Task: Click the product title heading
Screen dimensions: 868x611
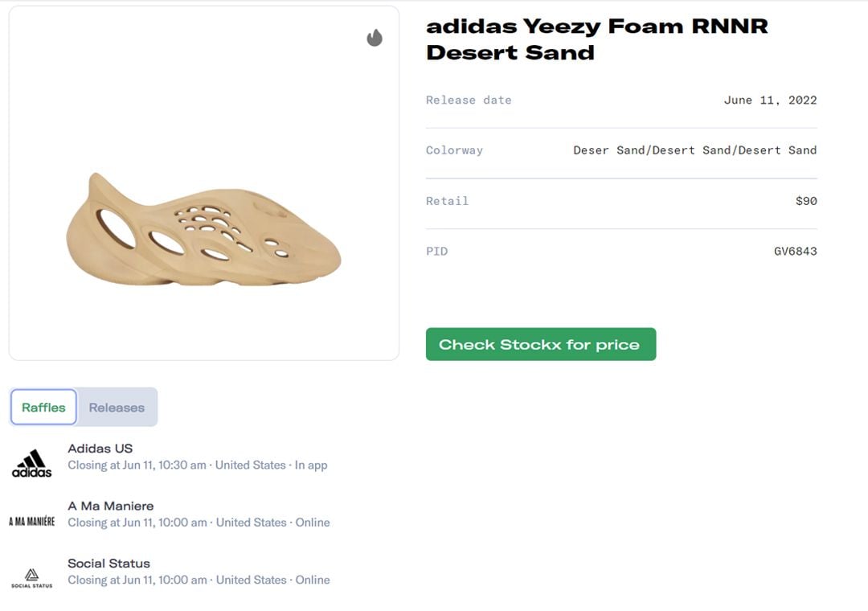Action: [x=596, y=39]
